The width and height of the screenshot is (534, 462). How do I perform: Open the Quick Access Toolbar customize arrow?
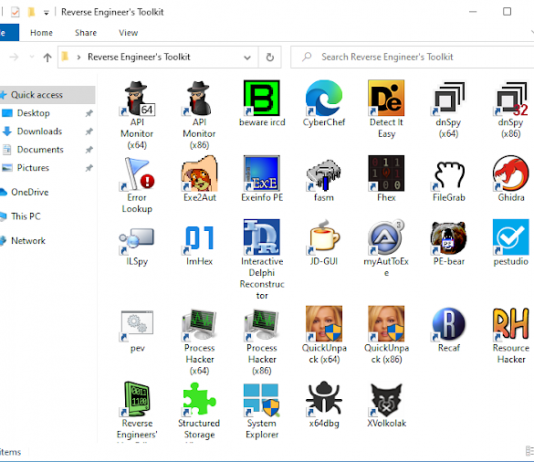point(46,13)
